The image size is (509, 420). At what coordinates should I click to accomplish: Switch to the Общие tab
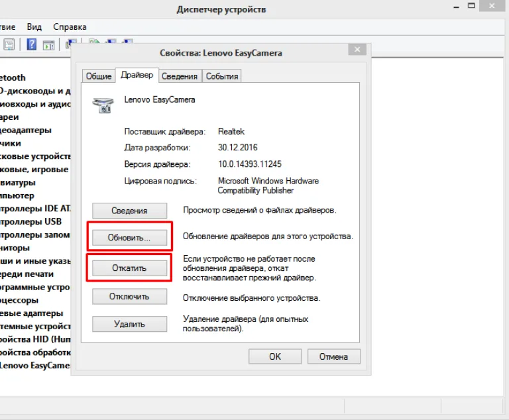click(x=99, y=76)
